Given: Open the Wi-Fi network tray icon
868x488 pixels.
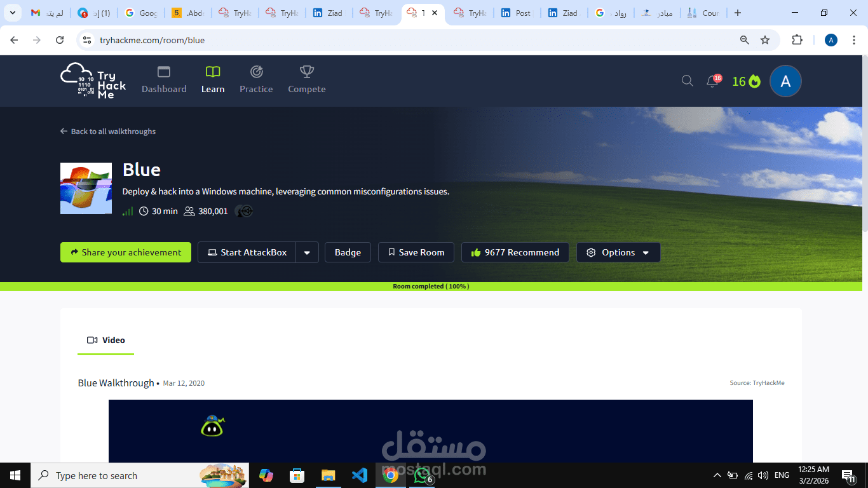Looking at the screenshot, I should tap(749, 475).
